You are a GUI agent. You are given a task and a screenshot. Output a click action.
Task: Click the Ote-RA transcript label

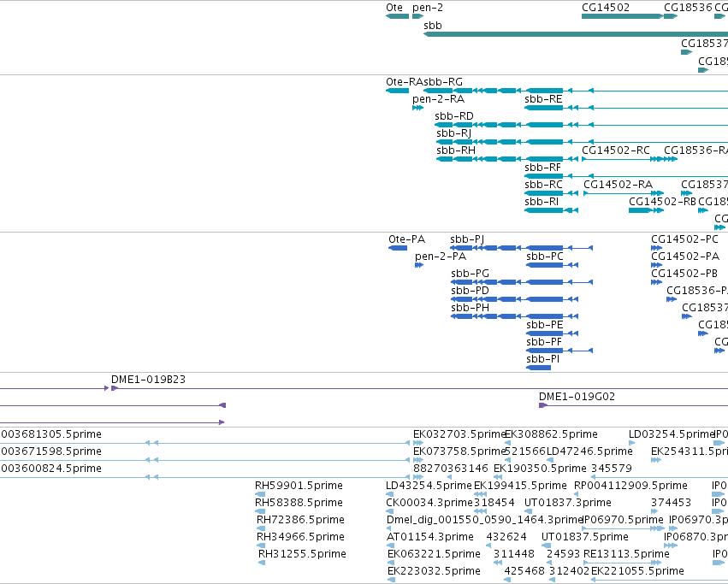click(405, 82)
